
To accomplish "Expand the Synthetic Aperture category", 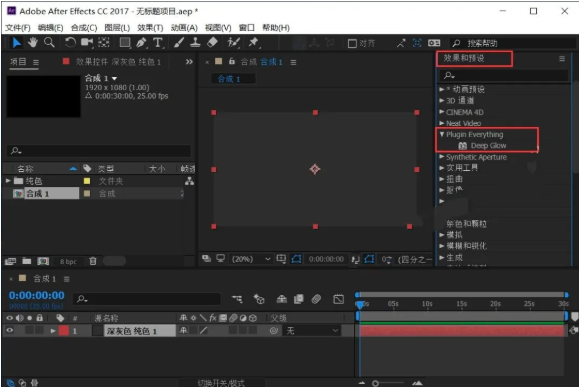I will pyautogui.click(x=442, y=157).
